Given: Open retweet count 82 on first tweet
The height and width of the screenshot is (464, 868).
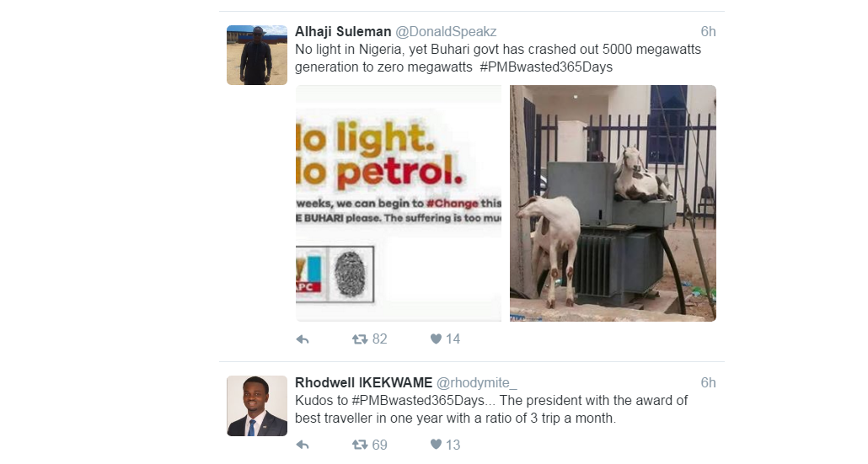Looking at the screenshot, I should tap(380, 339).
